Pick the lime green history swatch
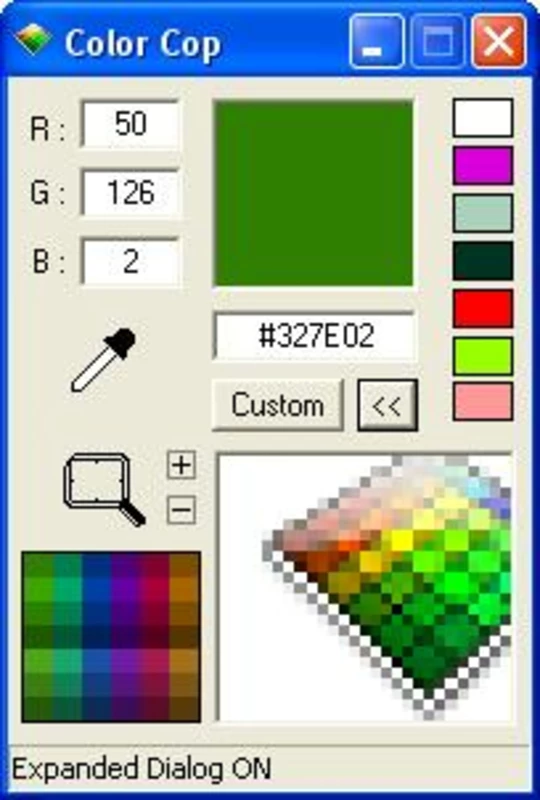This screenshot has width=540, height=800. coord(483,356)
